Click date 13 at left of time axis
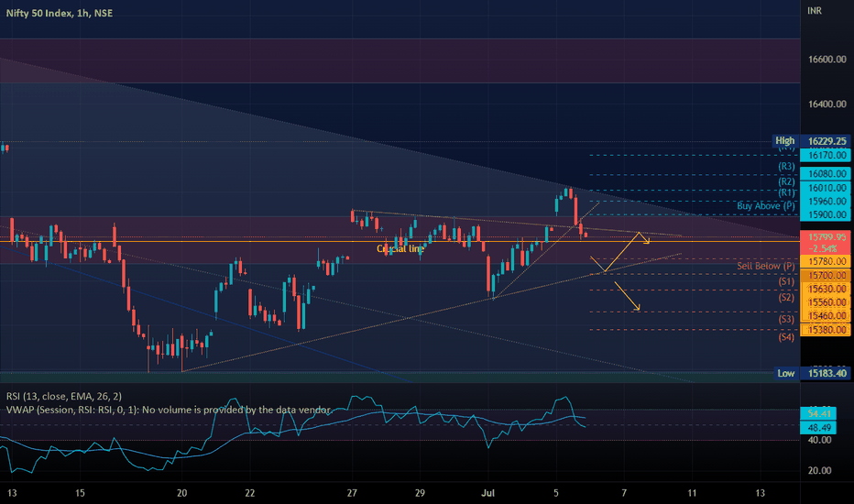The height and width of the screenshot is (504, 854). (x=12, y=493)
